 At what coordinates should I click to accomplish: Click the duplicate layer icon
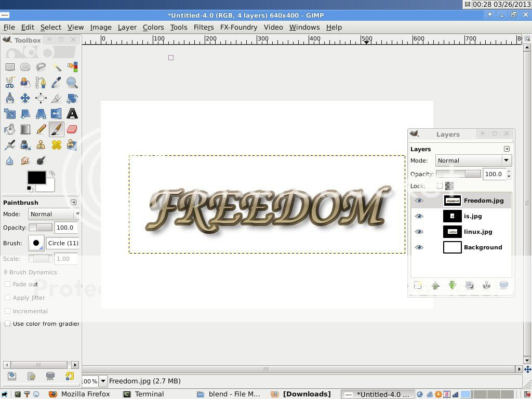click(470, 285)
